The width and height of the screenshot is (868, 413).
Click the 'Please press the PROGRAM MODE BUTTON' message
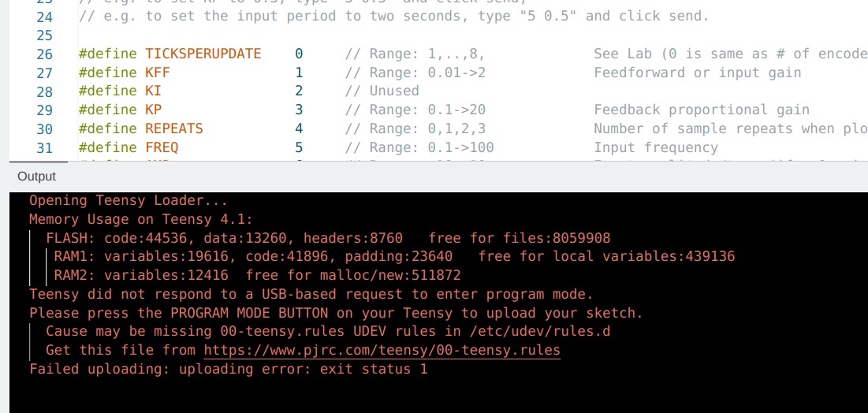[x=335, y=313]
